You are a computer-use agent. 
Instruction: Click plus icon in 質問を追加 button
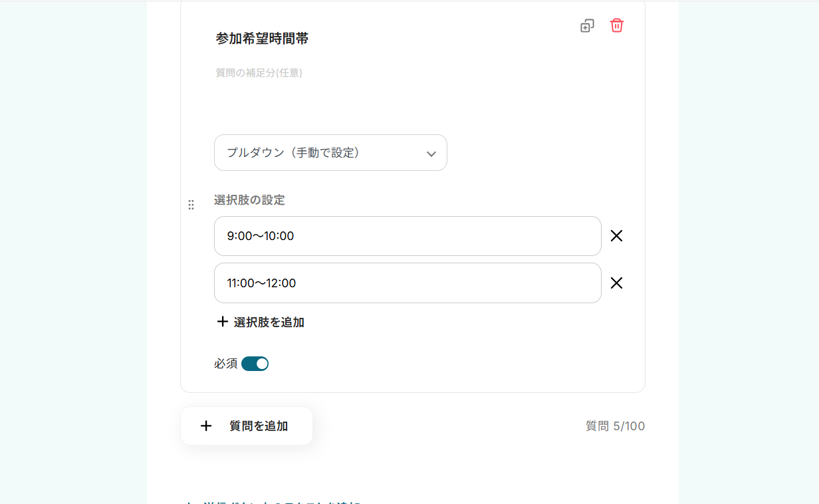206,426
